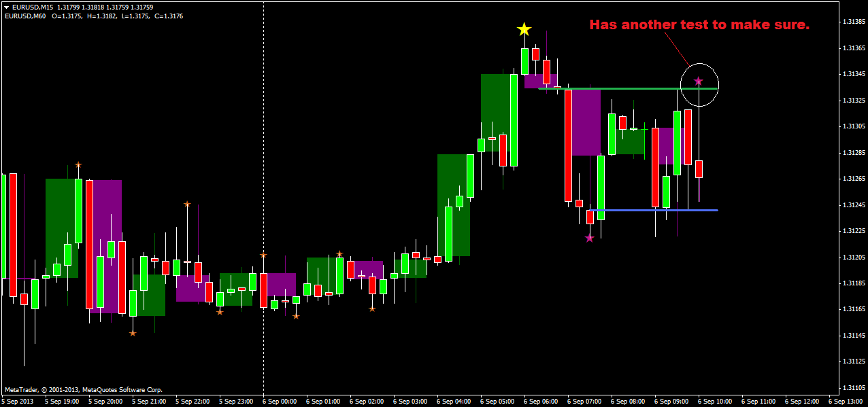Click price label 1.31345 on the scale
This screenshot has width=868, height=407.
click(853, 74)
